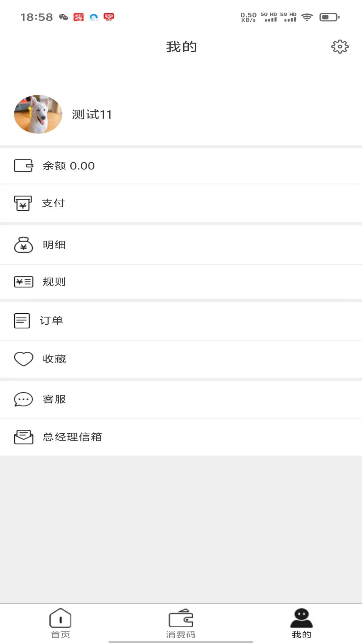The image size is (362, 644).
Task: Switch to the 消费码 tab
Action: pyautogui.click(x=181, y=623)
